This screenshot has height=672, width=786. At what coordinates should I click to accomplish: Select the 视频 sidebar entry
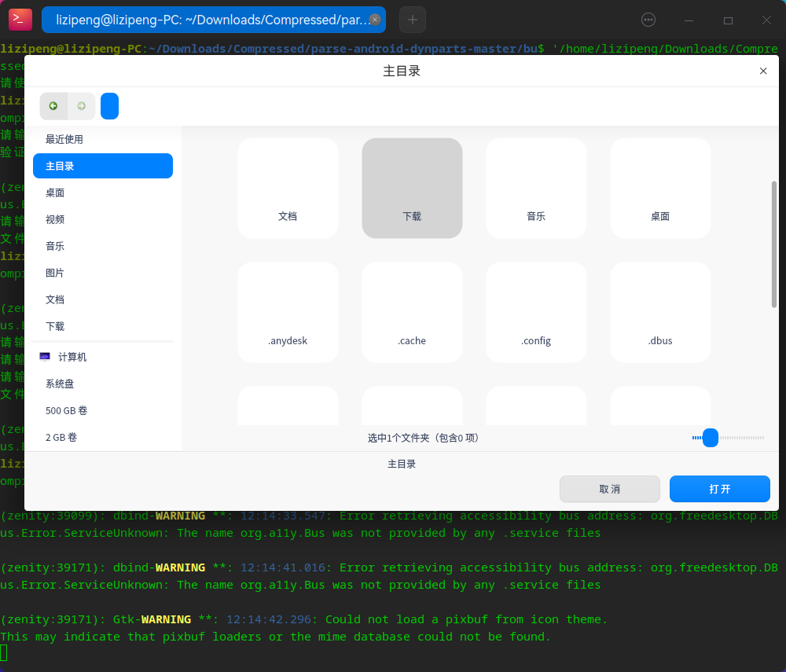pyautogui.click(x=55, y=219)
